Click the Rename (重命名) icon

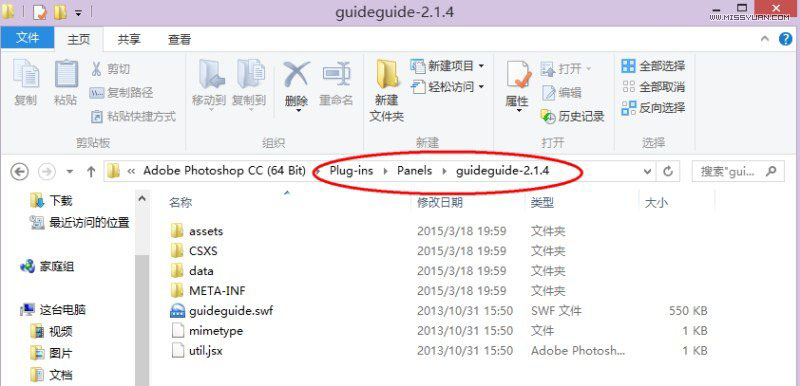click(337, 75)
